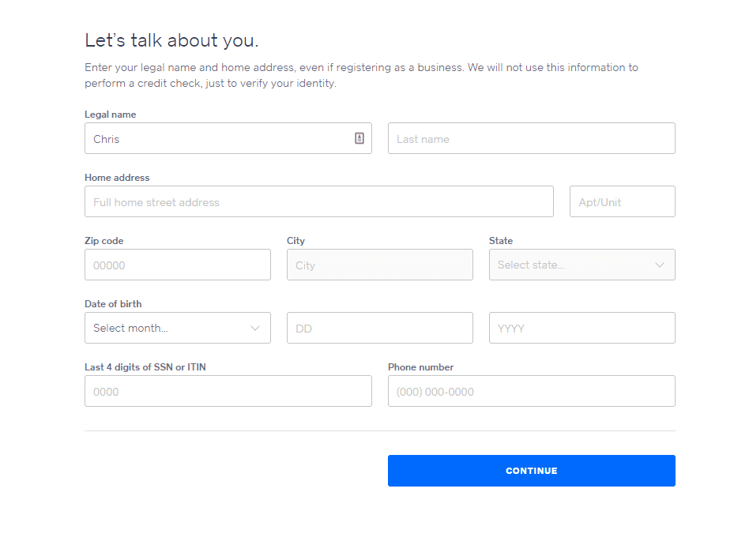Click the YYYY birth year field
This screenshot has height=560, width=734.
(582, 327)
